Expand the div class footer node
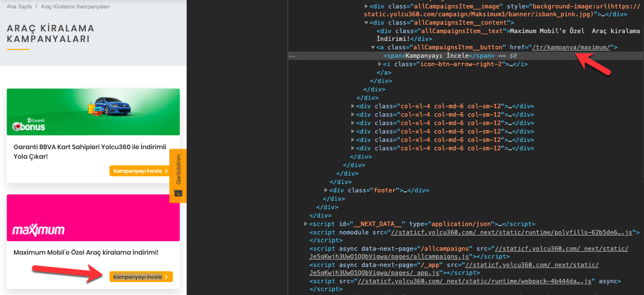 click(x=326, y=190)
